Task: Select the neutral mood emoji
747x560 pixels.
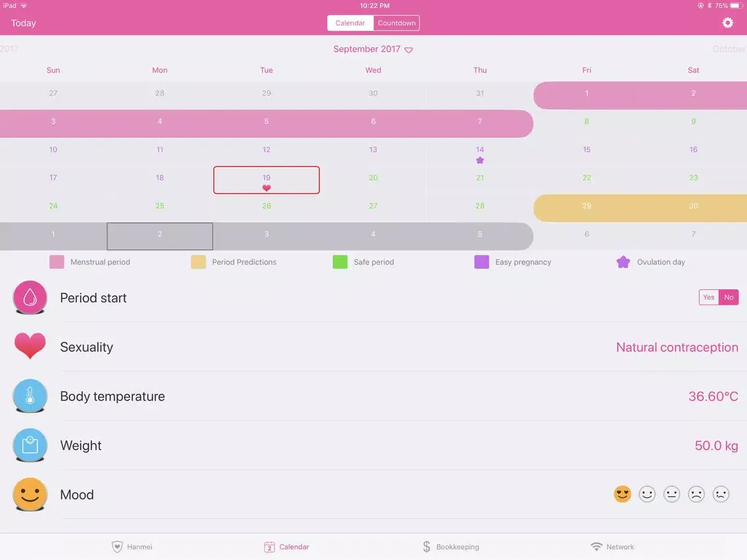Action: point(672,494)
